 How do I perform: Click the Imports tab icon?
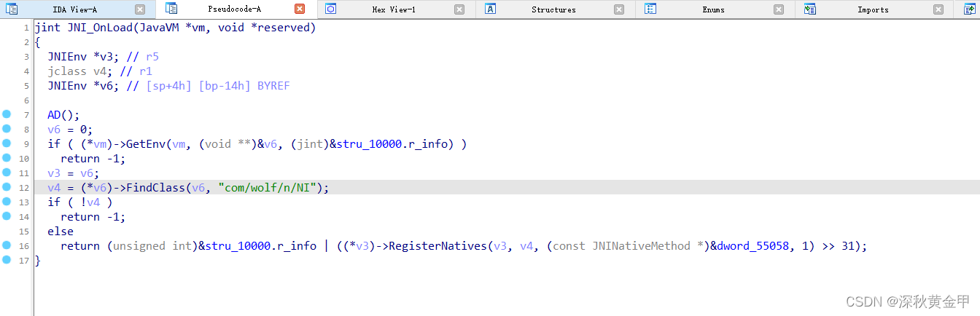point(810,9)
